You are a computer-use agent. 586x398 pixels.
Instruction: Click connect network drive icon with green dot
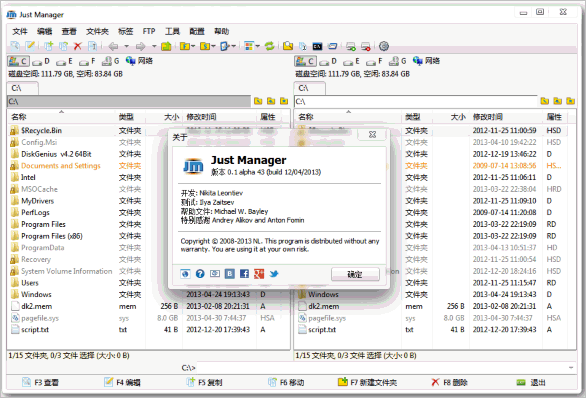point(351,46)
